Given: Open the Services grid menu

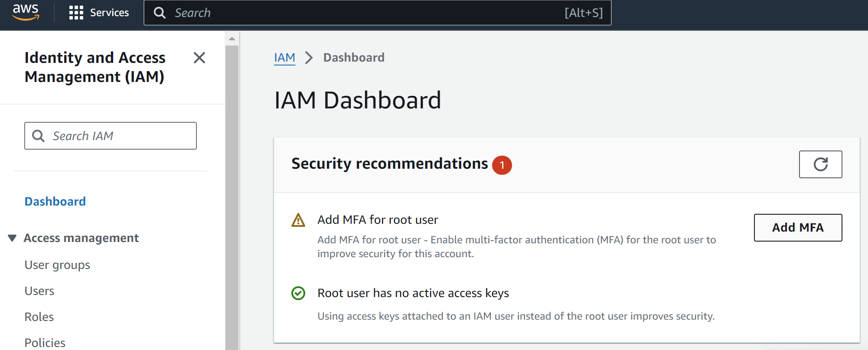Looking at the screenshot, I should point(99,13).
